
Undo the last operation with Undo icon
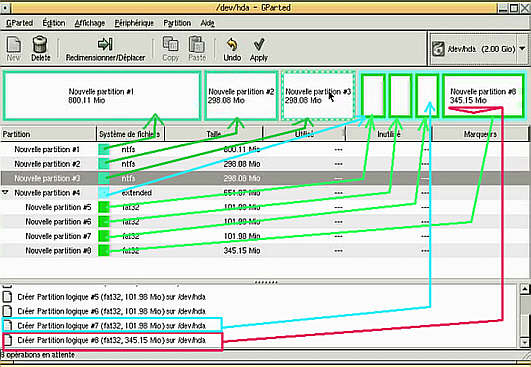(232, 44)
